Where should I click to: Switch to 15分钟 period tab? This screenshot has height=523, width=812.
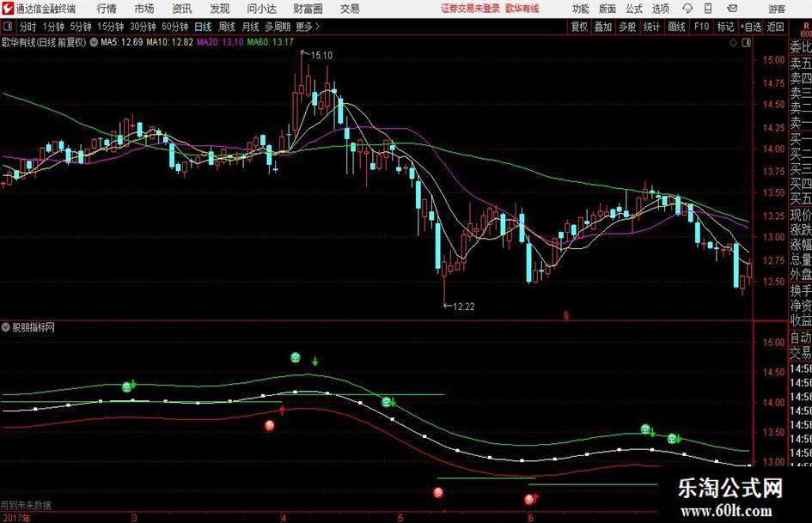[x=111, y=27]
